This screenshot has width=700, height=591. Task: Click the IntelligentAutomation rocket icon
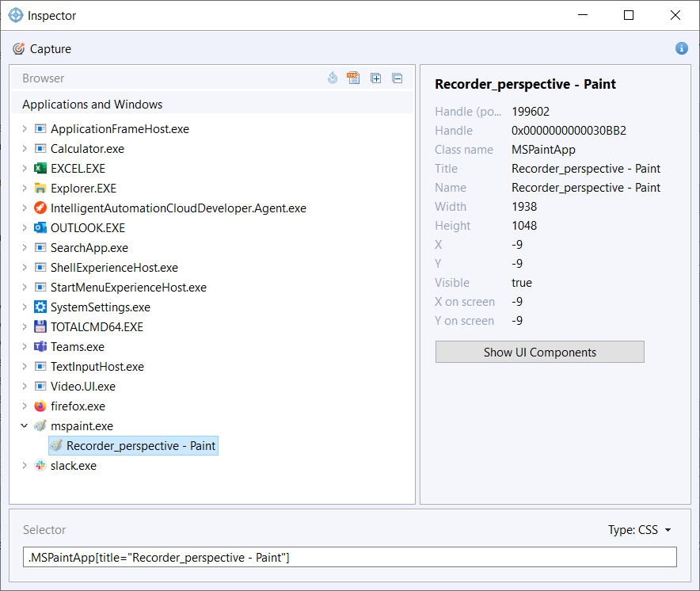pos(40,208)
